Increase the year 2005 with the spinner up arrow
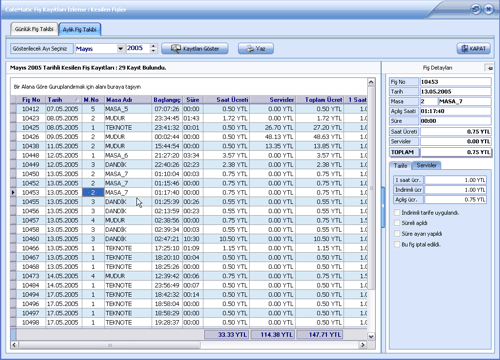 pyautogui.click(x=153, y=46)
